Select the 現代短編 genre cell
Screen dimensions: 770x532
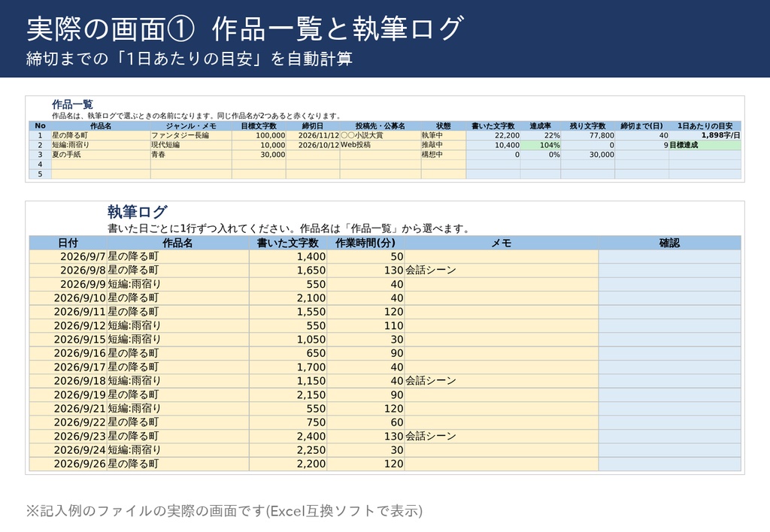[191, 145]
